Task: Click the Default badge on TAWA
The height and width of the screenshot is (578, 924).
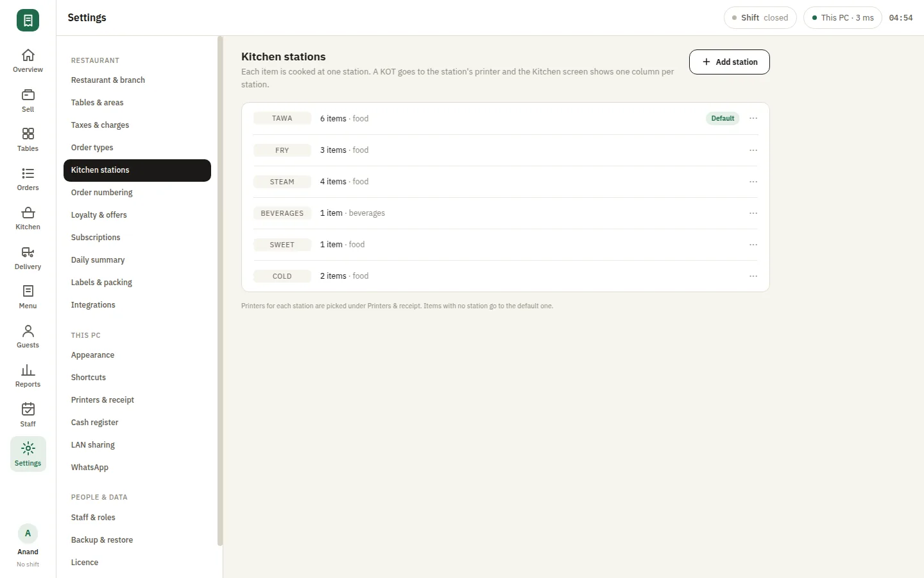Action: coord(723,118)
